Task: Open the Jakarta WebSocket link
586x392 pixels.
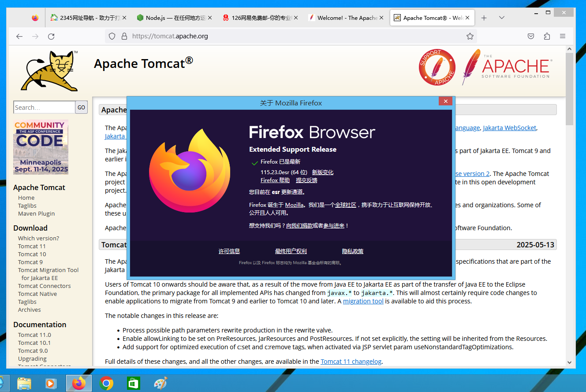Action: 510,128
